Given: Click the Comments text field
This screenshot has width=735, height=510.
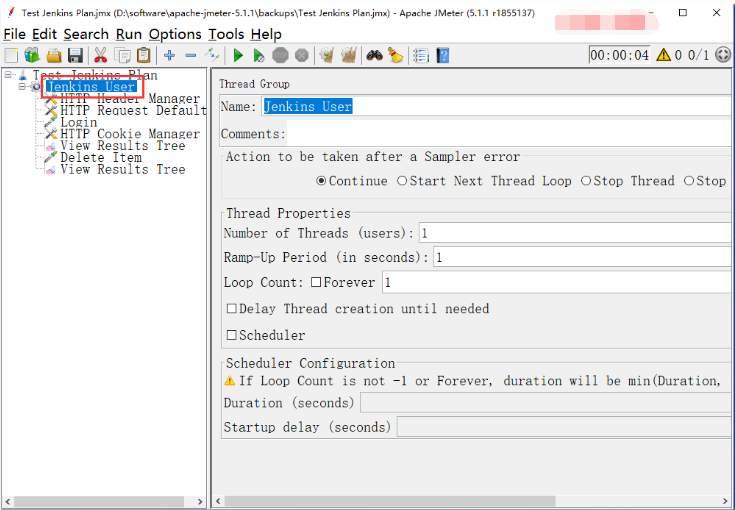Looking at the screenshot, I should click(509, 134).
